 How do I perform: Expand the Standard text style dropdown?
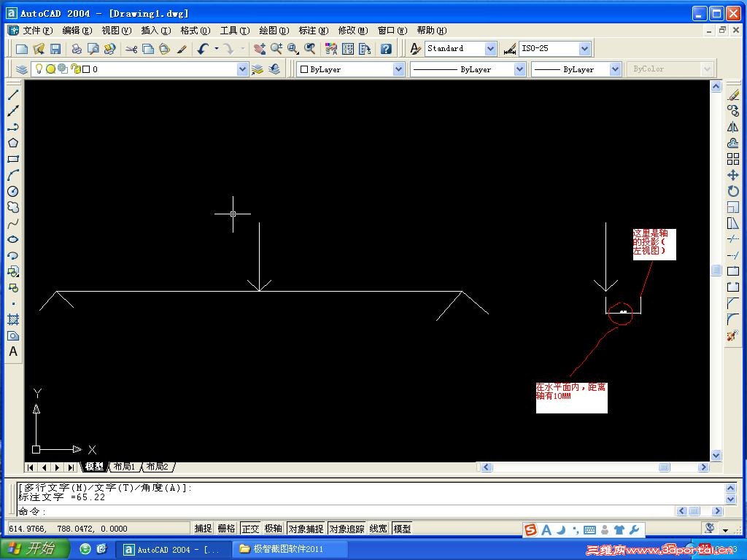tap(490, 49)
